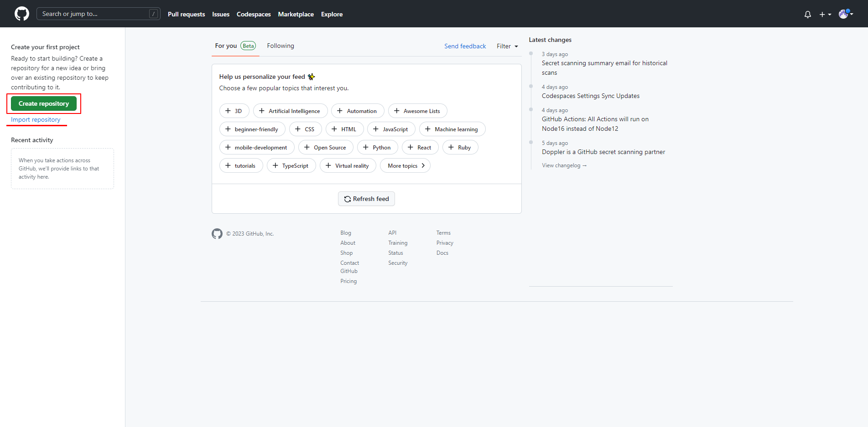The width and height of the screenshot is (868, 427).
Task: Open Secret scanning summary email changelog entry
Action: pyautogui.click(x=604, y=68)
